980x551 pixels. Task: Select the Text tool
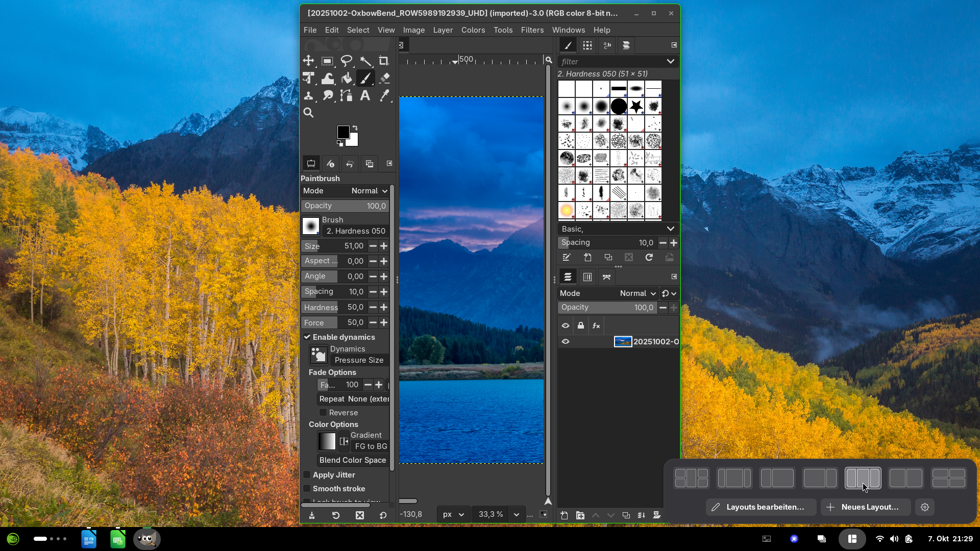[x=365, y=95]
